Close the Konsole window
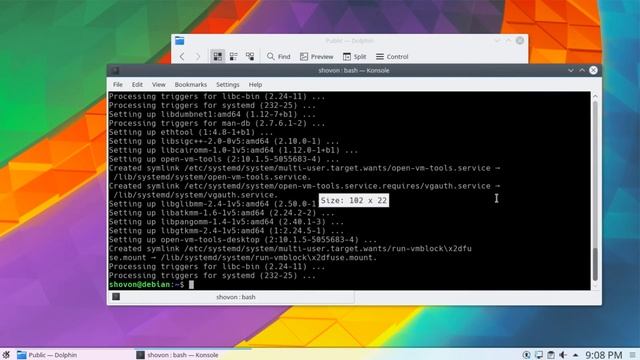 (x=593, y=70)
